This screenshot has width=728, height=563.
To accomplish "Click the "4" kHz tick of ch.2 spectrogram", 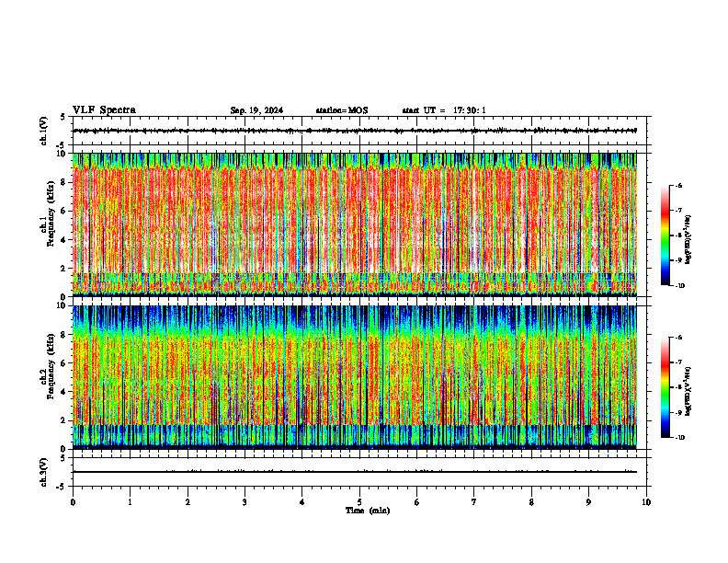I will [x=63, y=392].
